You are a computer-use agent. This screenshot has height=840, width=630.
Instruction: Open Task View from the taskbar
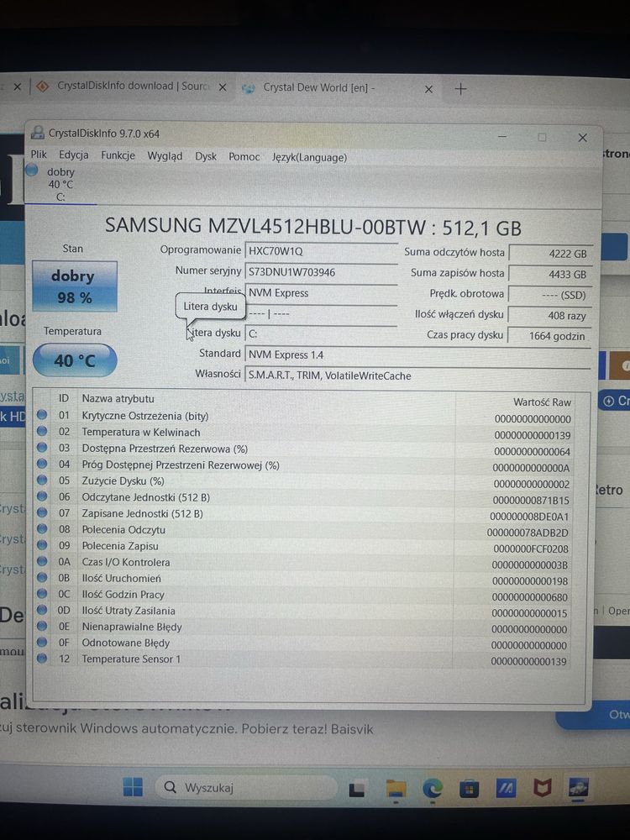click(x=357, y=789)
